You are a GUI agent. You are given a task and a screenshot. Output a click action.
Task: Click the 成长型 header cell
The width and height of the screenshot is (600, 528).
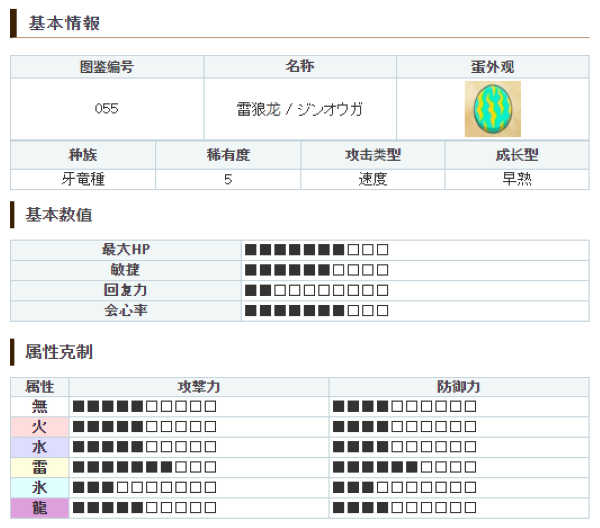517,155
